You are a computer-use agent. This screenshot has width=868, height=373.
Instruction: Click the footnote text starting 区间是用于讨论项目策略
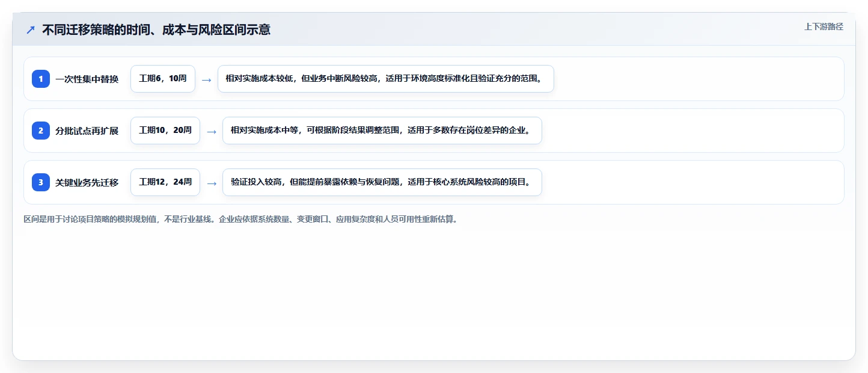pyautogui.click(x=240, y=220)
